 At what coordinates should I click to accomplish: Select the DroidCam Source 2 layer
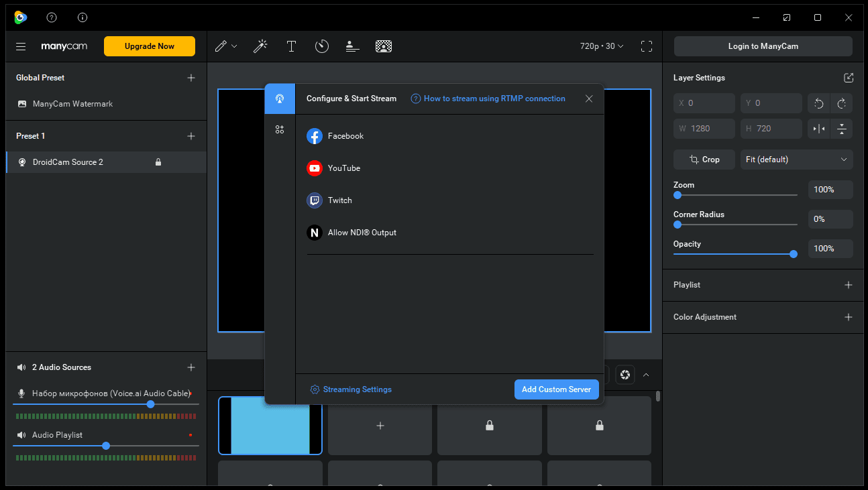[x=106, y=162]
